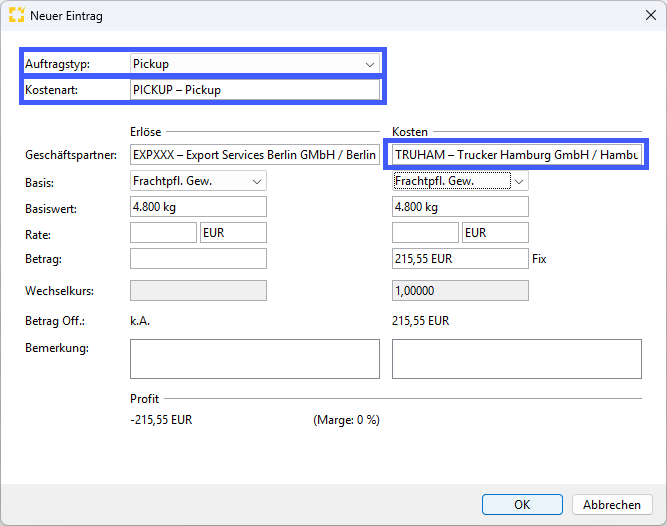Cancel with the Abbrechen button

pyautogui.click(x=612, y=505)
